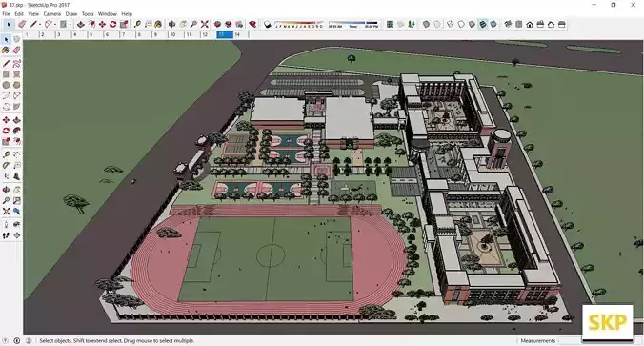Viewport: 644px width, 346px height.
Task: Select the Move tool in top toolbar
Action: tap(102, 24)
